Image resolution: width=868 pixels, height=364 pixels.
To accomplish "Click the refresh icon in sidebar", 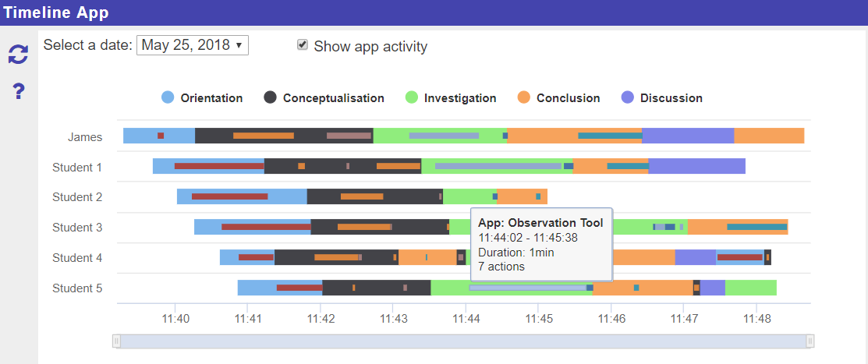I will pos(18,54).
